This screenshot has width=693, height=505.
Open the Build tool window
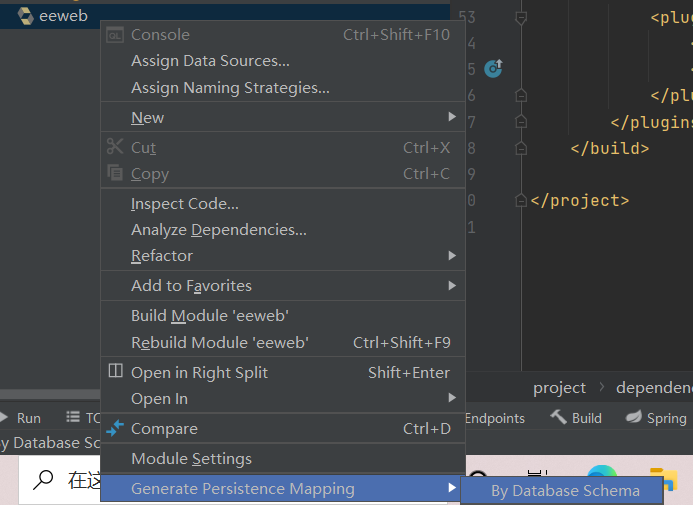point(576,418)
